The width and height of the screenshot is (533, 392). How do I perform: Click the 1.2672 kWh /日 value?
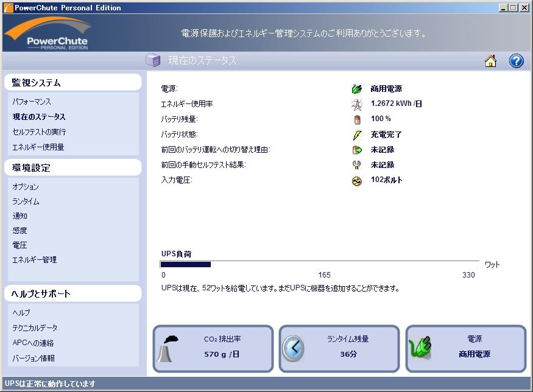[397, 103]
